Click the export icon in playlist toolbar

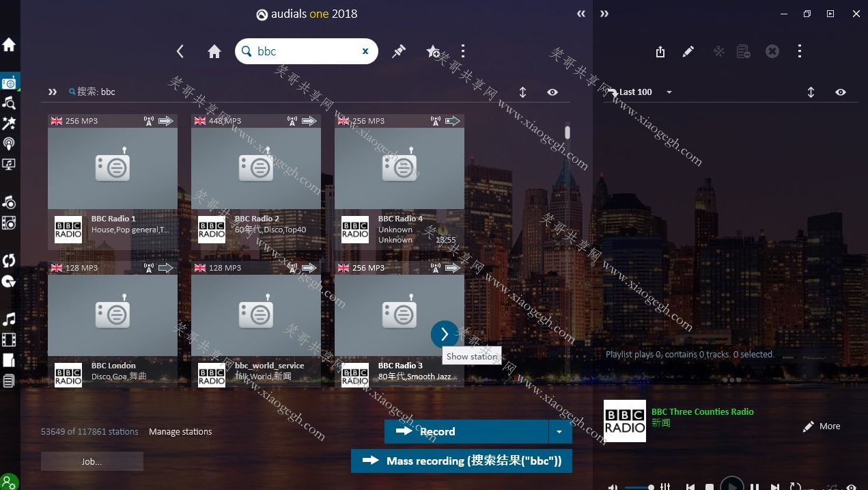coord(660,51)
